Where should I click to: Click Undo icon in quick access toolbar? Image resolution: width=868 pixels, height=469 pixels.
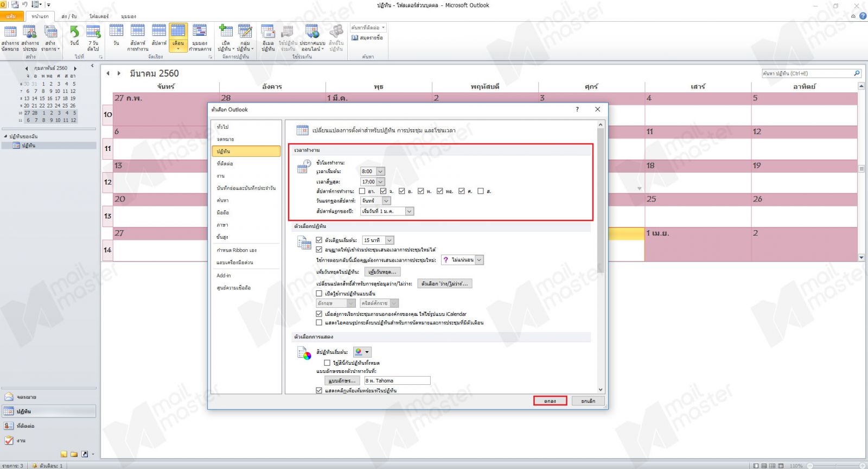pyautogui.click(x=24, y=4)
